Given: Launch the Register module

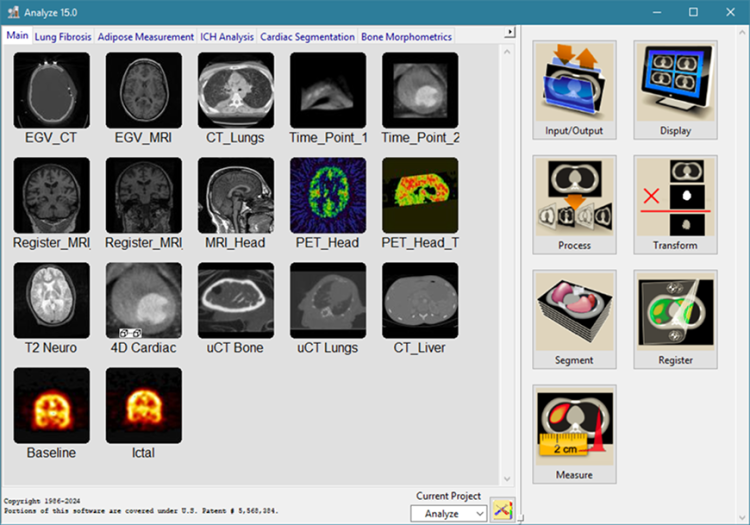Looking at the screenshot, I should 675,319.
